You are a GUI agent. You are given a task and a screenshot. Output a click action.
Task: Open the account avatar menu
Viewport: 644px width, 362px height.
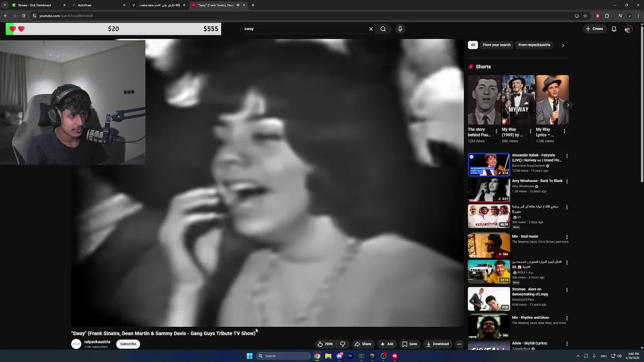click(628, 29)
